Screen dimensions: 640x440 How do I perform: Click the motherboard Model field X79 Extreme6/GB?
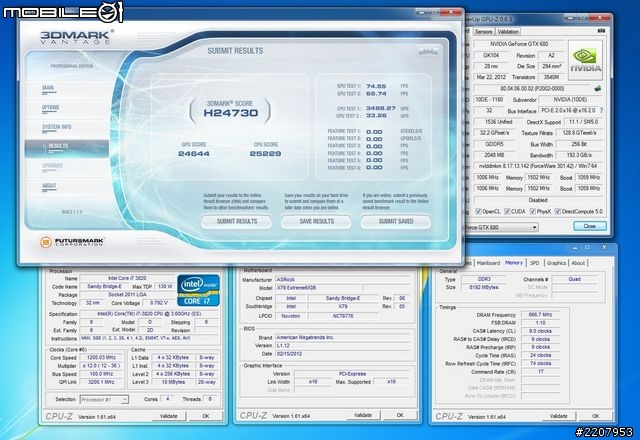(x=318, y=288)
